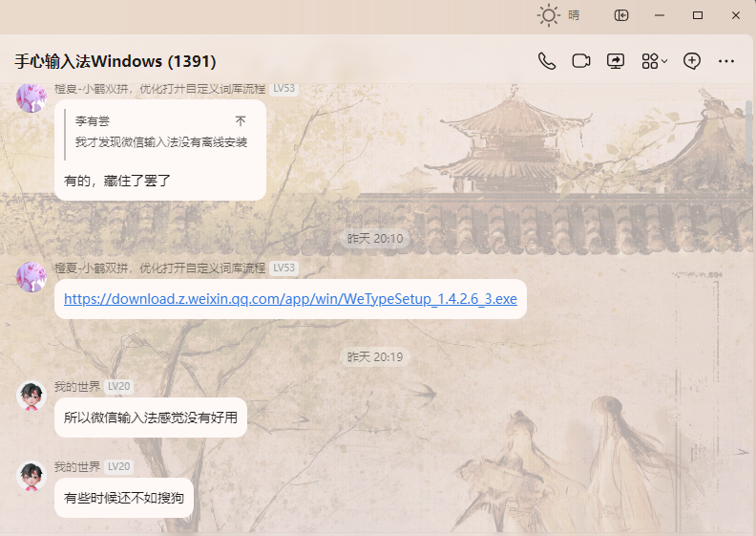
Task: Click the 昨天 20:10 timestamp
Action: (x=375, y=238)
